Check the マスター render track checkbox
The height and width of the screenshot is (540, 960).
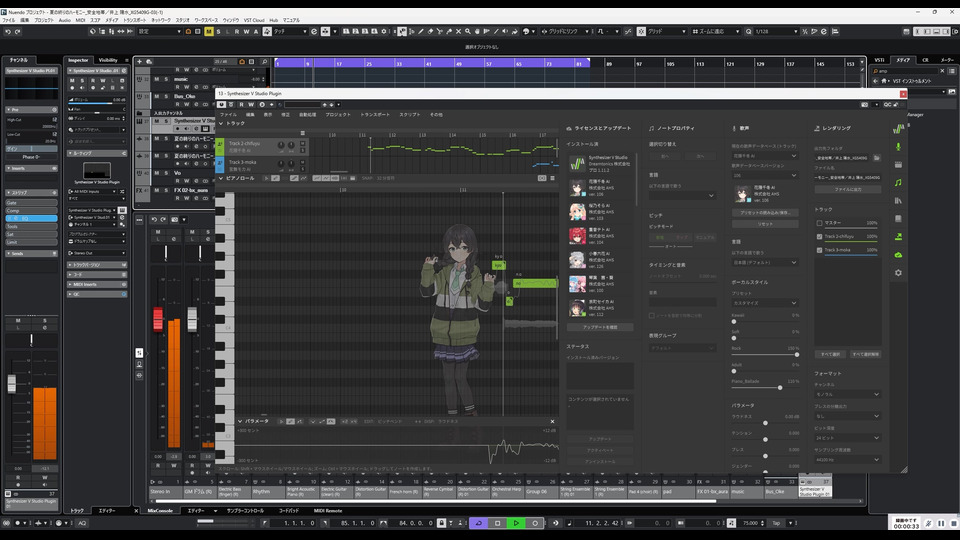pyautogui.click(x=819, y=222)
